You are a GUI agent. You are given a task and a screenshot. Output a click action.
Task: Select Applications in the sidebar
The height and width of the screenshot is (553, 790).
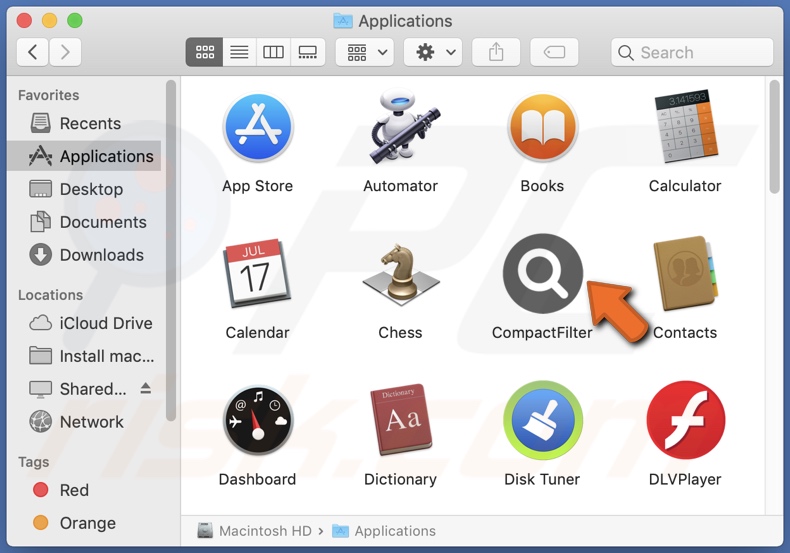pos(84,156)
